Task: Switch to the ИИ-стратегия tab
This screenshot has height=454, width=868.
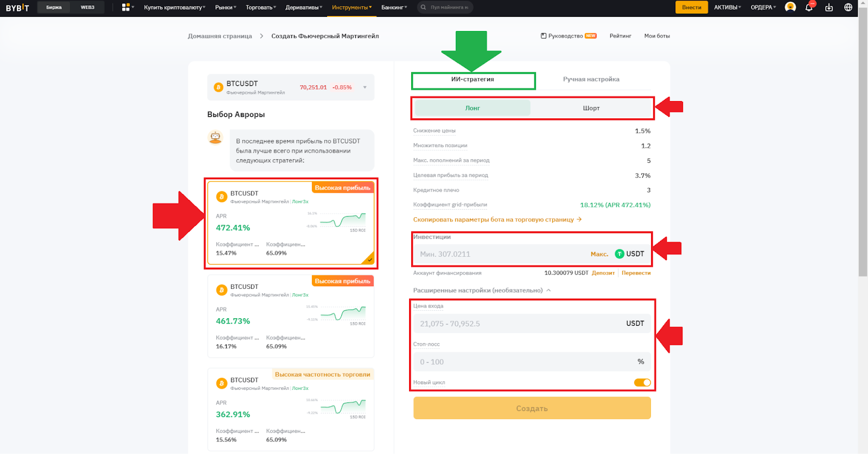Action: (x=473, y=79)
